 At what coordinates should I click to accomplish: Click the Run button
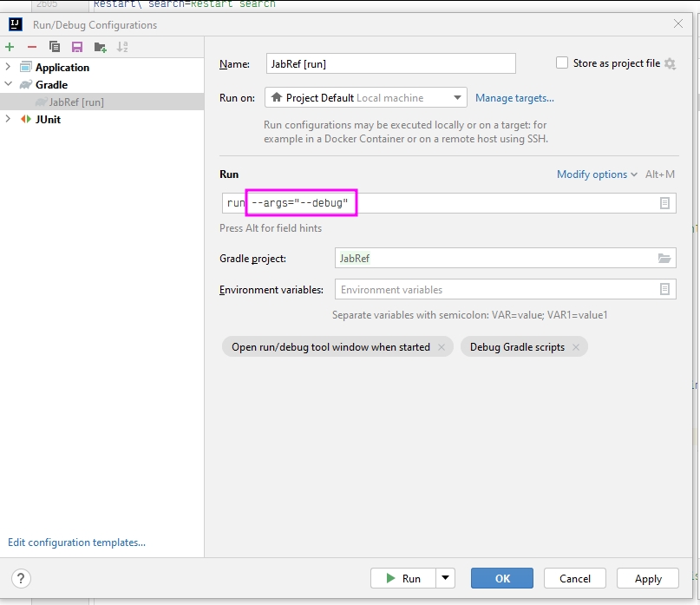pyautogui.click(x=403, y=578)
